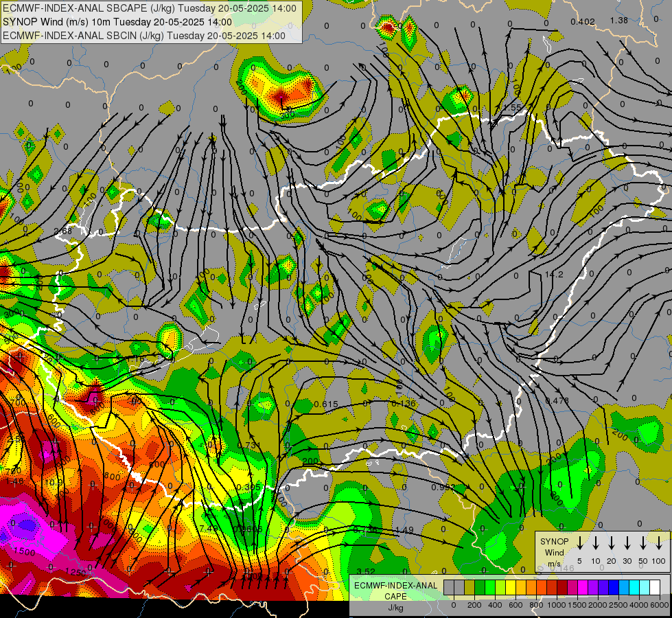Screen dimensions: 672x618
Task: Click the 5 m/s wind arrow in legend
Action: 579,542
